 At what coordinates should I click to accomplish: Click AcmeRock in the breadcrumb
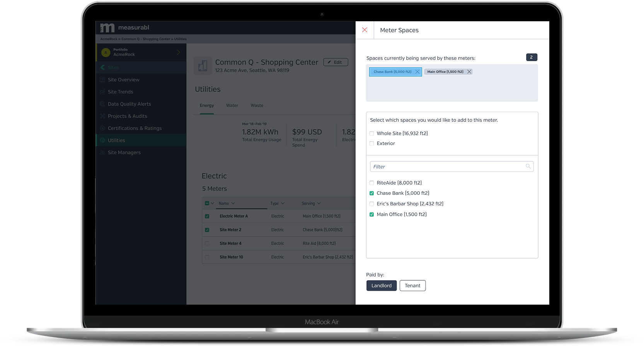point(109,39)
